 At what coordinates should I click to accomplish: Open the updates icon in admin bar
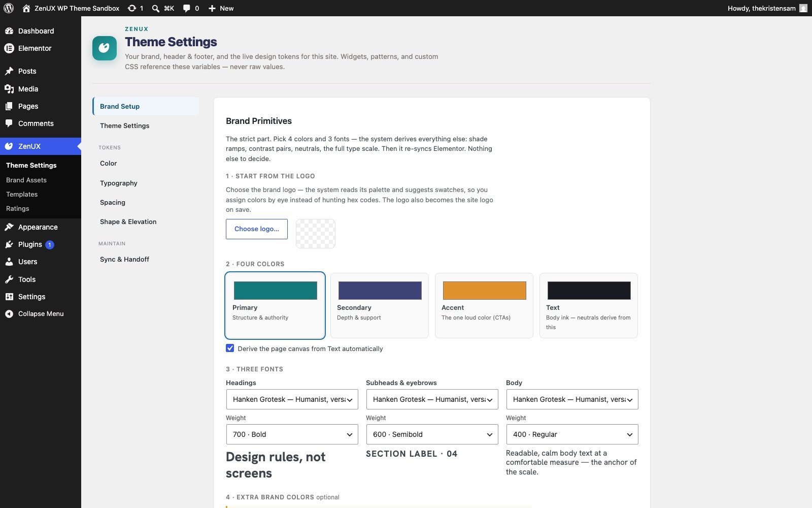click(x=132, y=8)
